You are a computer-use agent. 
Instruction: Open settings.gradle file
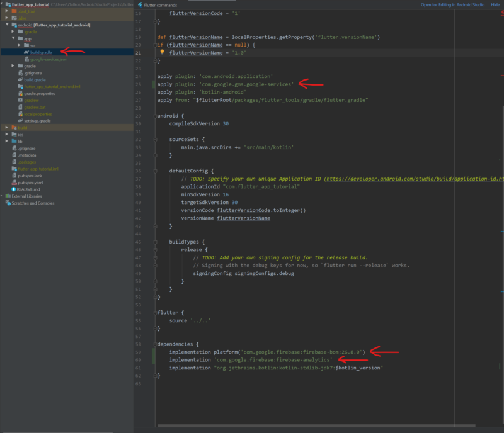[x=37, y=121]
